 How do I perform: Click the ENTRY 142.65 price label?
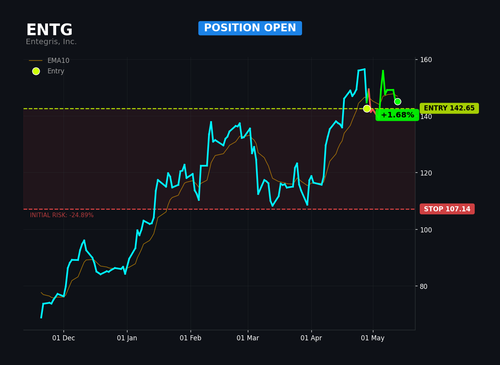click(449, 108)
